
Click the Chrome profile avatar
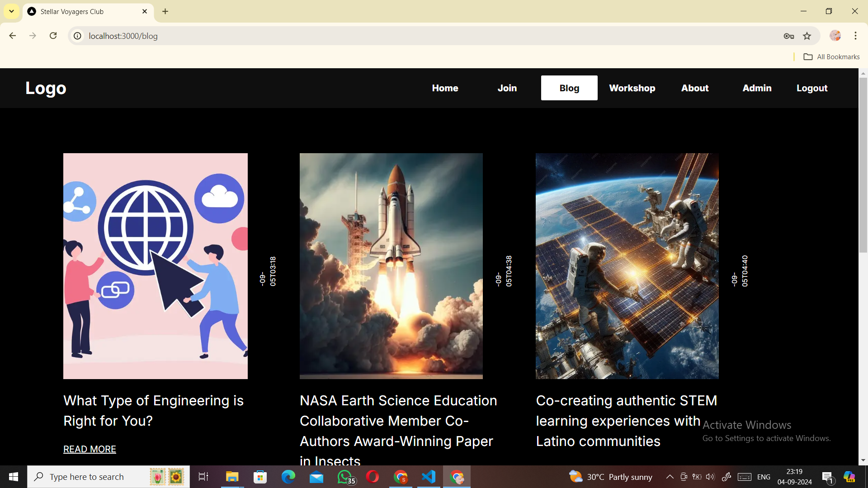point(835,36)
